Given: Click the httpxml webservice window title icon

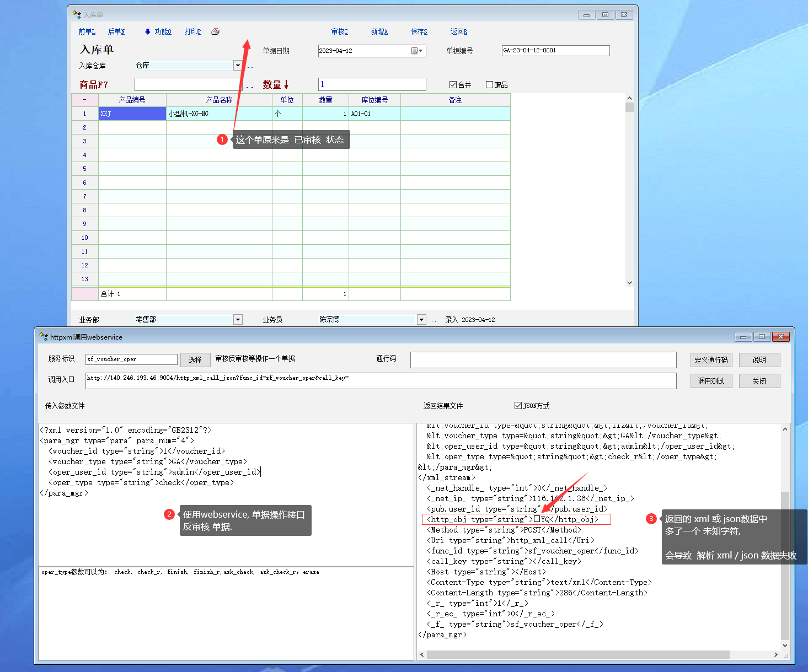Looking at the screenshot, I should coord(44,337).
